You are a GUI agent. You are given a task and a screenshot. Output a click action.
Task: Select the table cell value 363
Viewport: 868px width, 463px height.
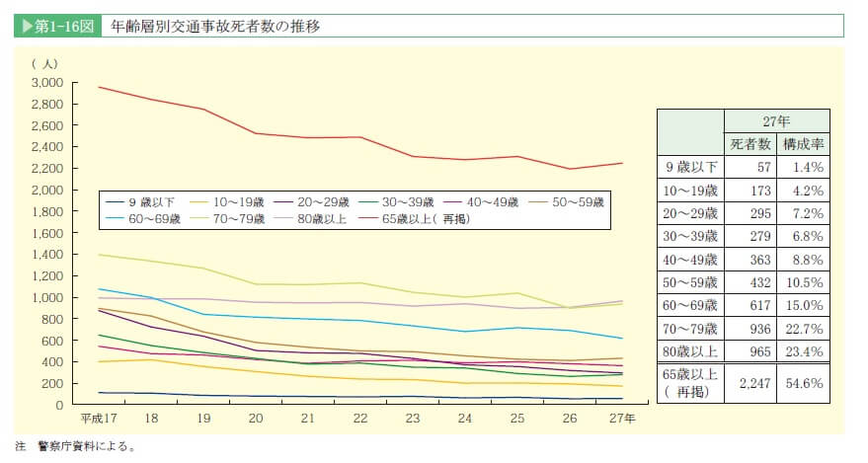pos(760,260)
